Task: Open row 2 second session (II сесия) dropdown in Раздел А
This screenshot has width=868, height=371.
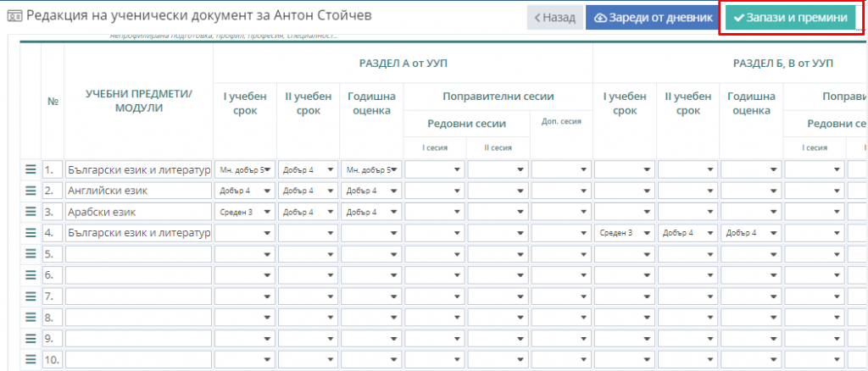Action: 498,191
